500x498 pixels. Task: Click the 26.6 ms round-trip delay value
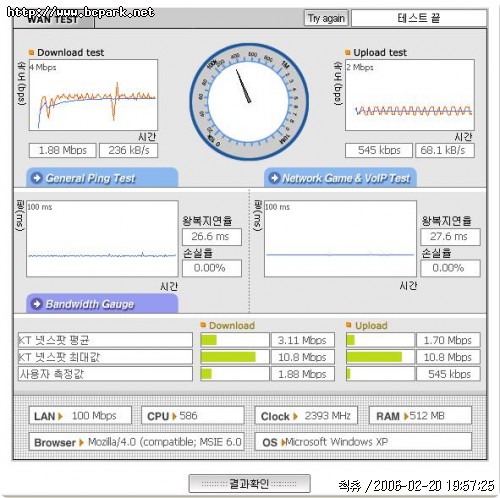[x=212, y=237]
